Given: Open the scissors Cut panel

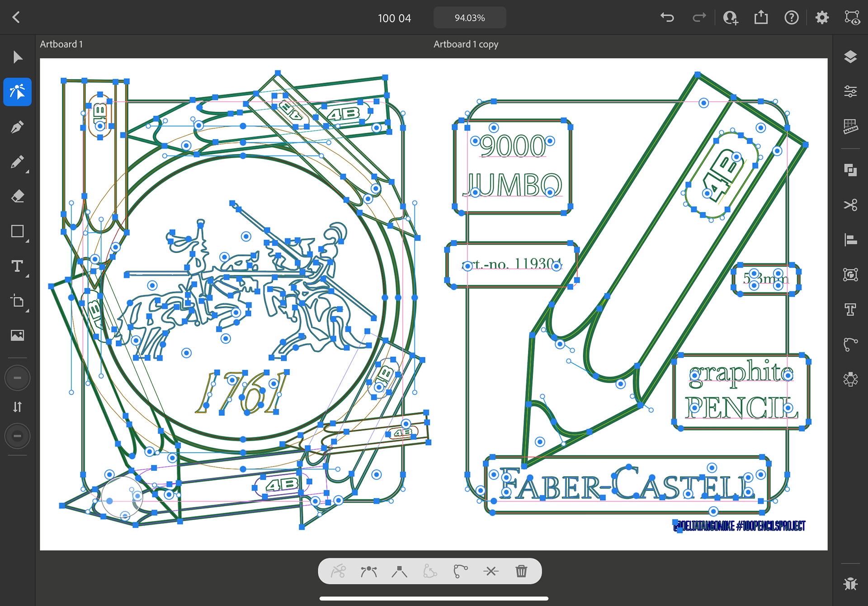Looking at the screenshot, I should (x=850, y=205).
